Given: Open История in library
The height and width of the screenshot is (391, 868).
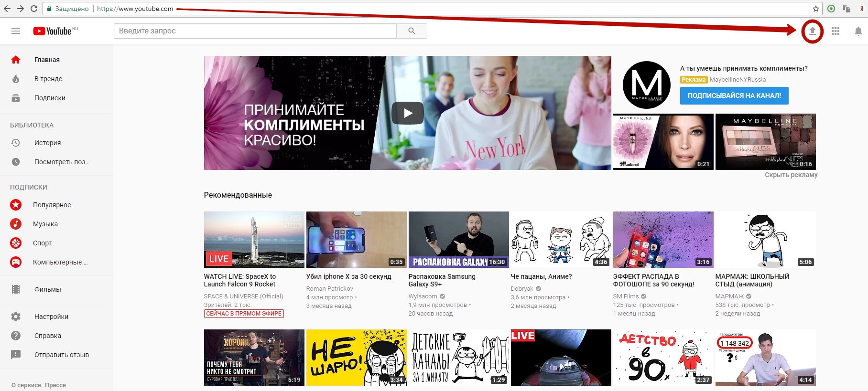Looking at the screenshot, I should coord(47,143).
